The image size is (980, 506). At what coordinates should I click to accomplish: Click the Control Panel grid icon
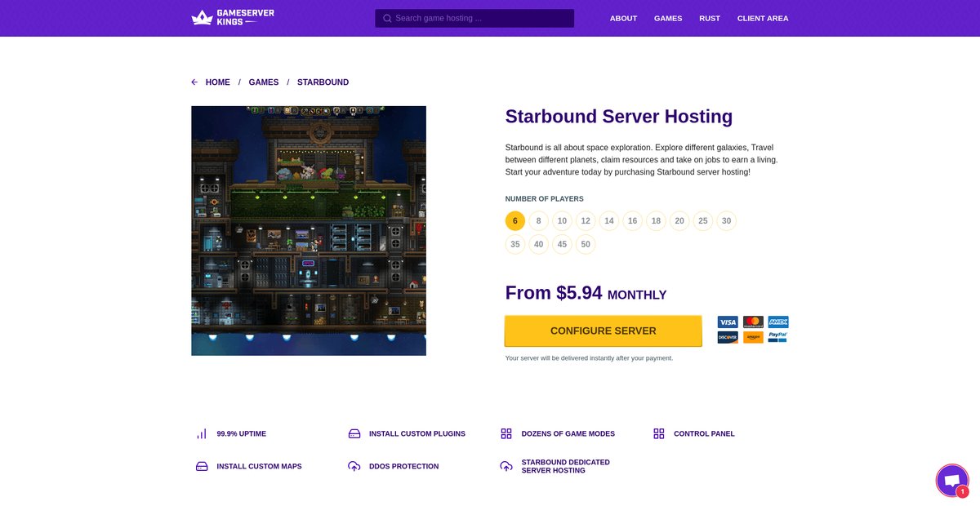(659, 433)
